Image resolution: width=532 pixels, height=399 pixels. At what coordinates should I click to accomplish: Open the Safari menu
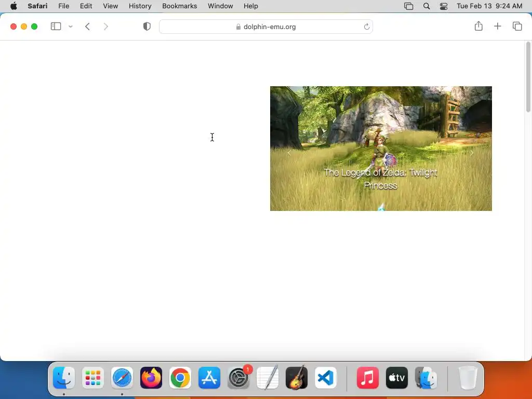[x=37, y=6]
